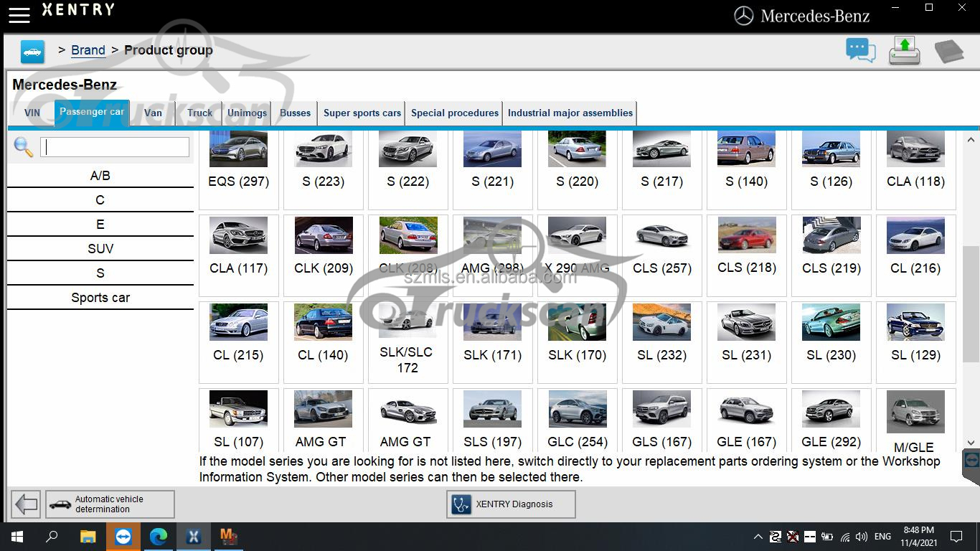Screen dimensions: 980x551
Task: Click the Brand breadcrumb link
Action: pos(88,50)
